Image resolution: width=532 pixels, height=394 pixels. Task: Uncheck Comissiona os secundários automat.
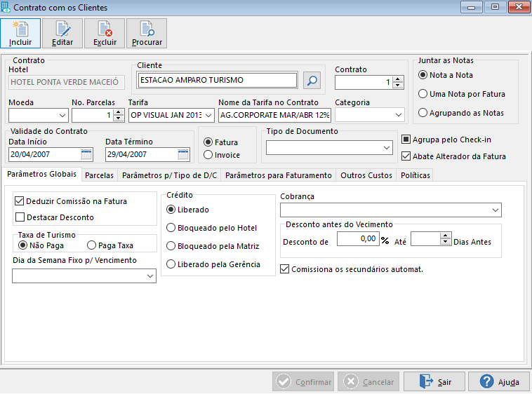tap(352, 269)
